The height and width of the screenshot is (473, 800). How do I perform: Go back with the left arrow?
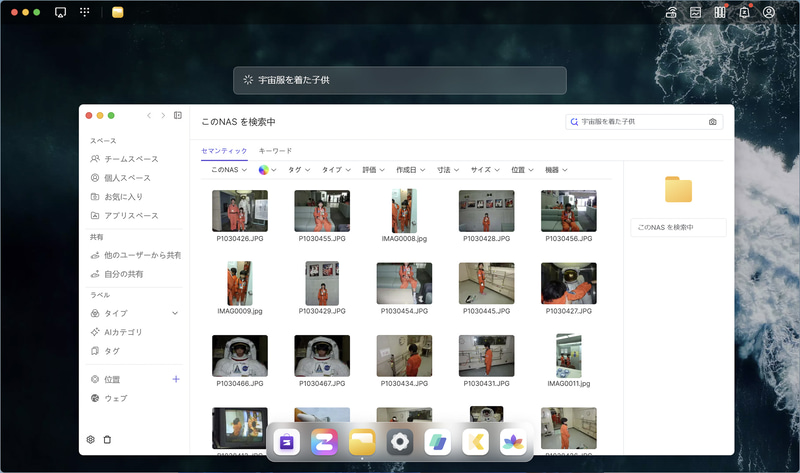click(149, 115)
